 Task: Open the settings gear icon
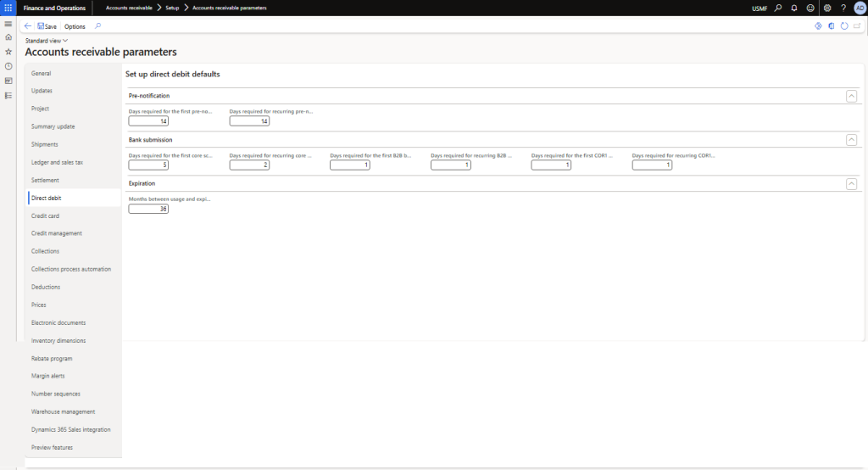pyautogui.click(x=827, y=8)
